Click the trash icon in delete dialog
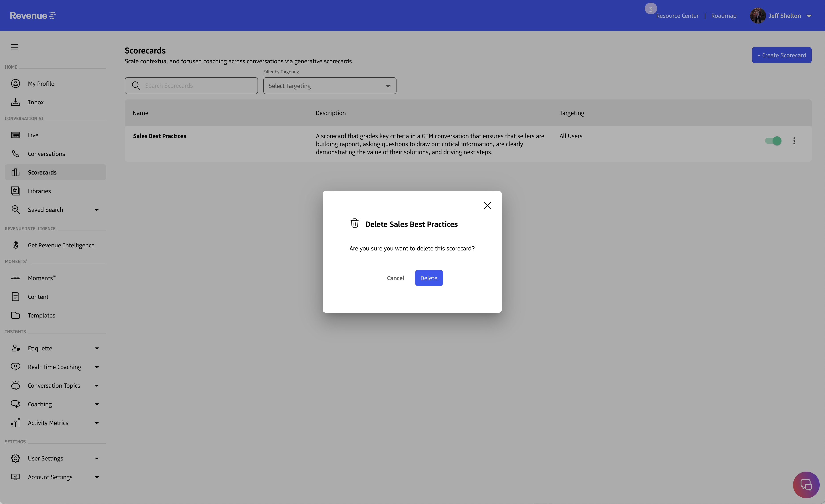This screenshot has width=825, height=504. 355,223
